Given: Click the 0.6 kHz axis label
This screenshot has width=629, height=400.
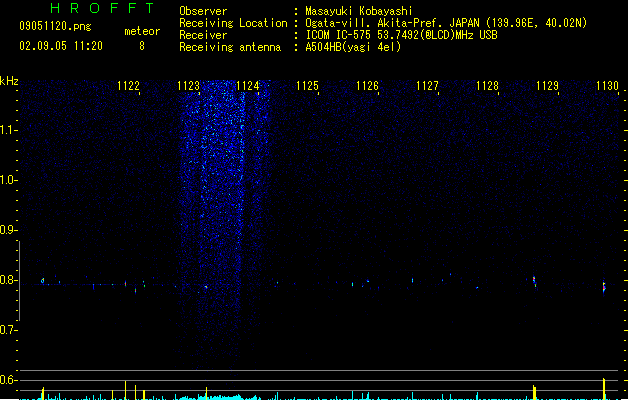Looking at the screenshot, I should [x=8, y=380].
